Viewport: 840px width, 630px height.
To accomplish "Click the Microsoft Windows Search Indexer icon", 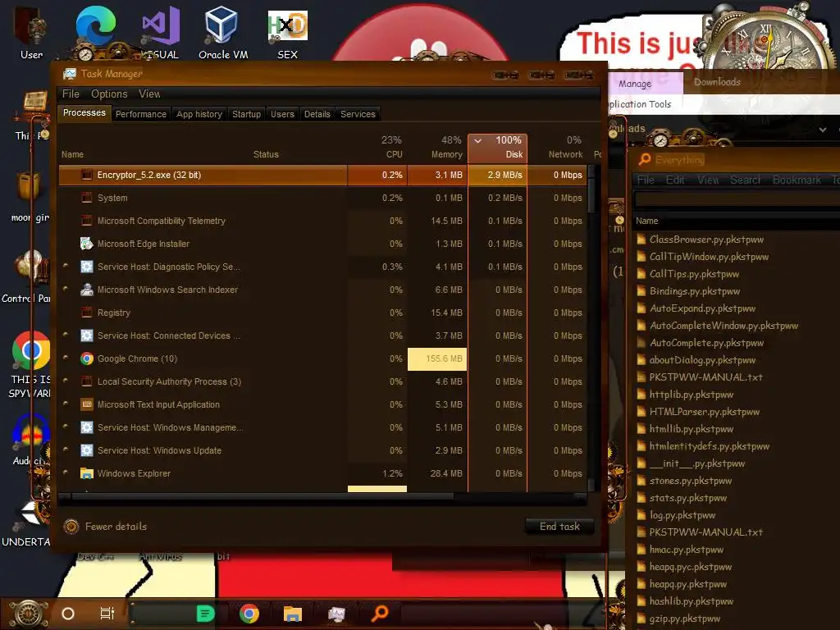I will tap(86, 290).
